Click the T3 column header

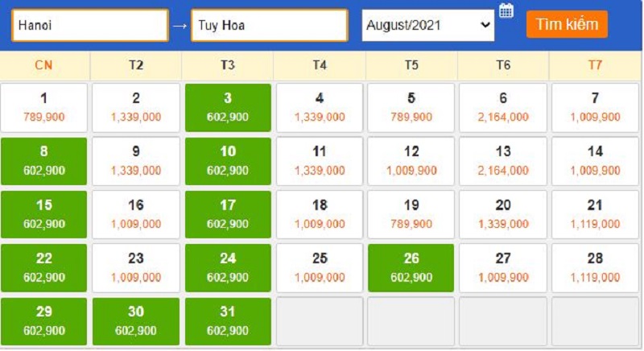tap(228, 65)
